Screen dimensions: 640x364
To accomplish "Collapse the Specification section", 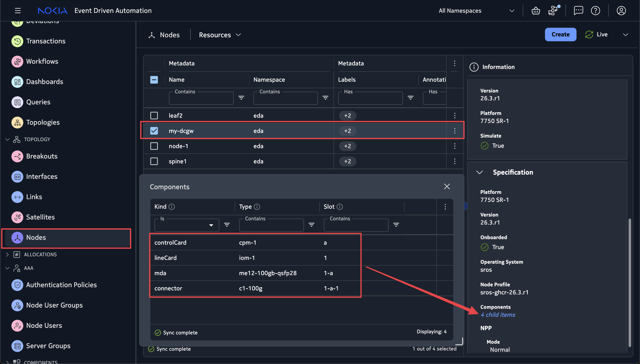I will click(x=479, y=172).
